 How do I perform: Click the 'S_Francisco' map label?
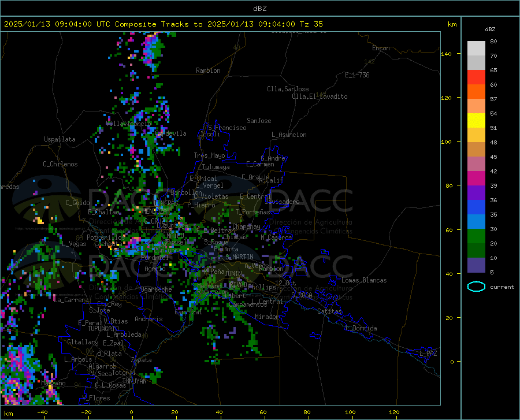(x=227, y=128)
